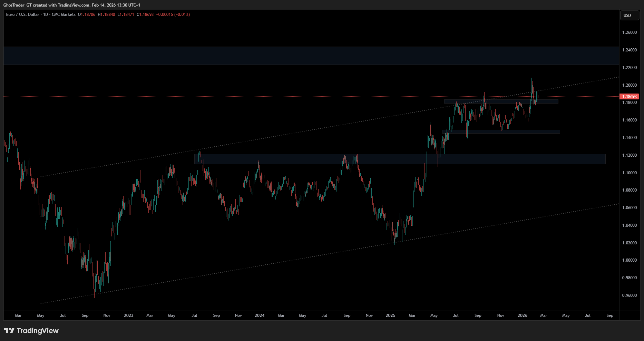Click the TradingView logo at the bottom
Viewport: 644px width, 341px height.
tap(31, 331)
